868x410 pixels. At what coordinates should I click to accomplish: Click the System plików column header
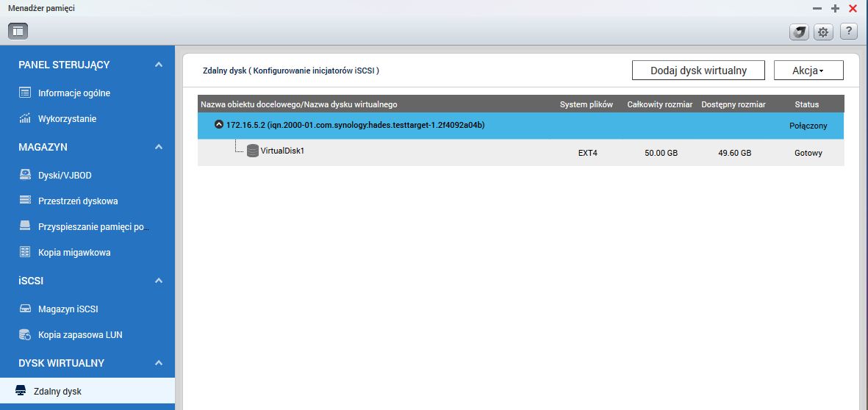pos(587,104)
